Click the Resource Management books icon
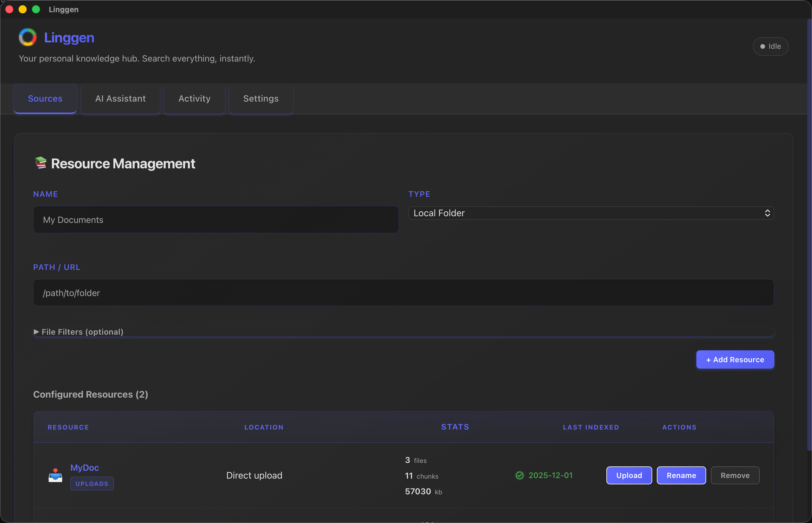Screen dimensions: 812x523 (41, 163)
